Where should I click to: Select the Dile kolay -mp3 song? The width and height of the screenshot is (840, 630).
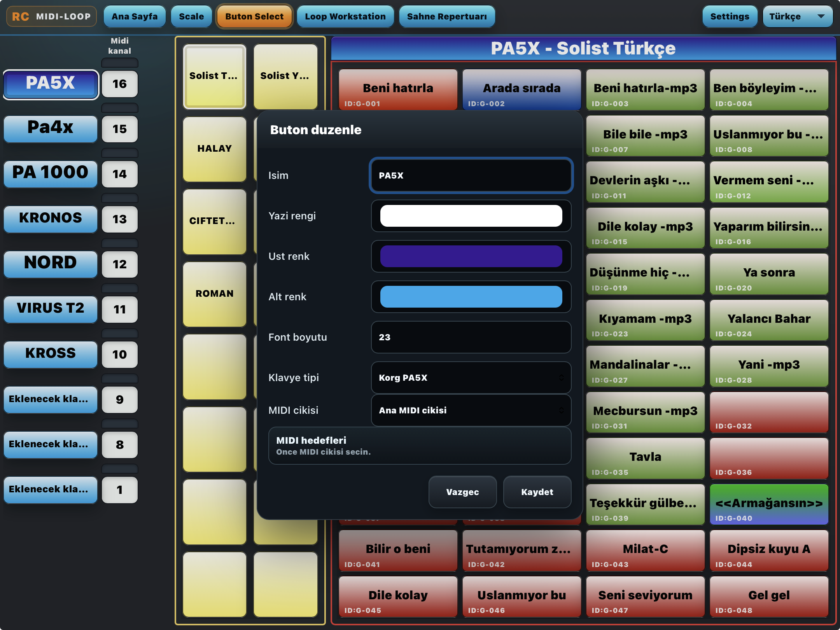coord(645,228)
